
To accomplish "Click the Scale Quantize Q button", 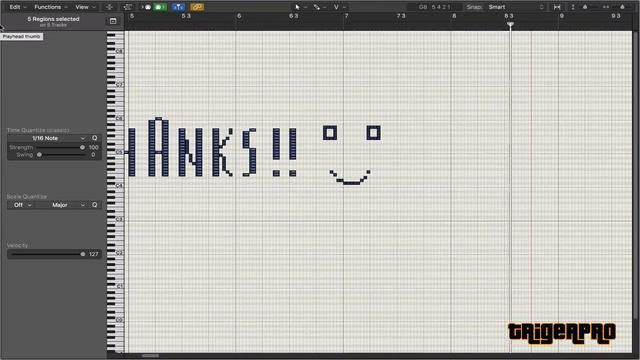I will click(95, 205).
